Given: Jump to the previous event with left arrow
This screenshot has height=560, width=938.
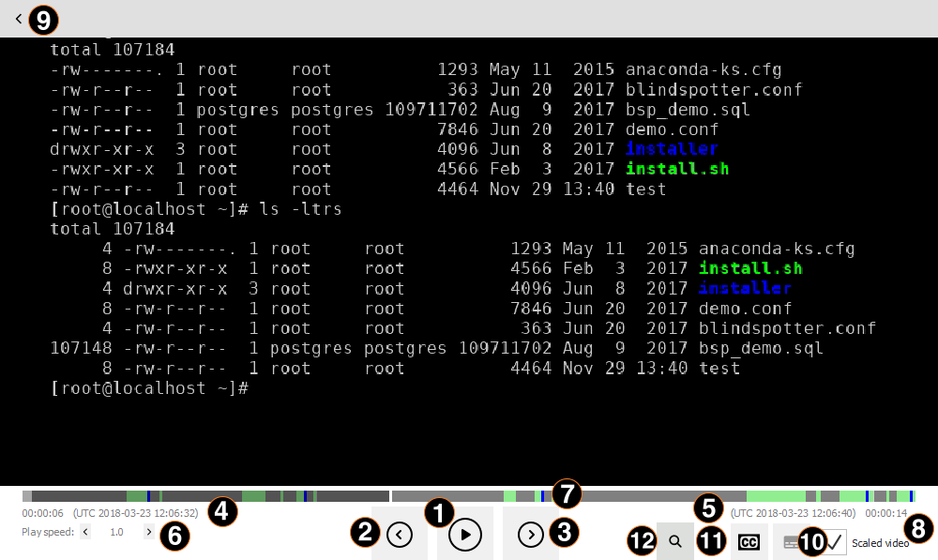Looking at the screenshot, I should (400, 535).
